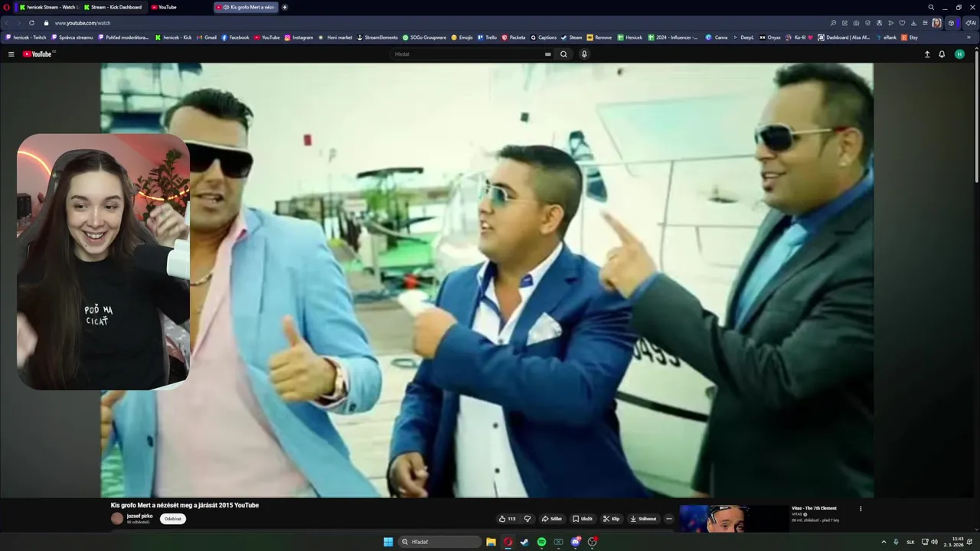The height and width of the screenshot is (551, 980).
Task: Share the video using Sdílet
Action: click(x=552, y=519)
